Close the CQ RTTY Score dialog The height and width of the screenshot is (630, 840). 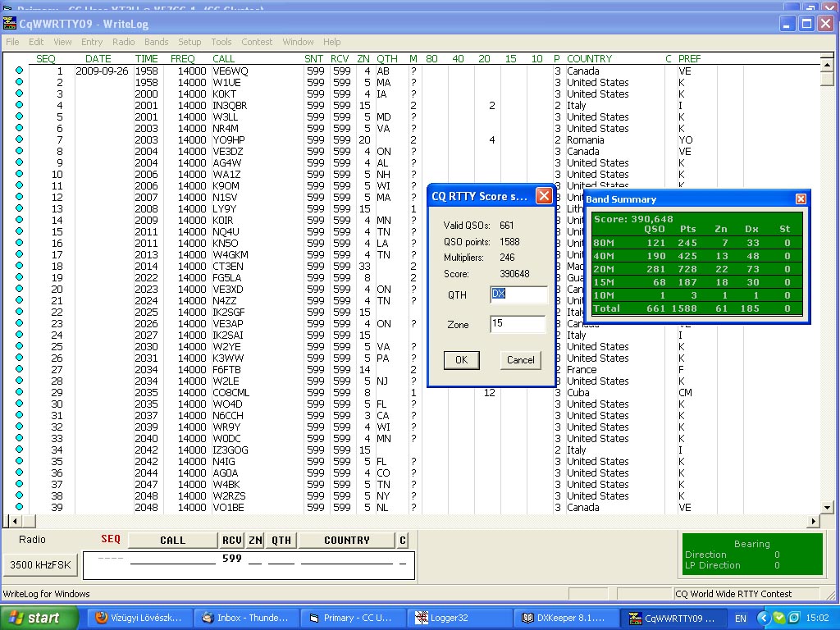tap(544, 196)
